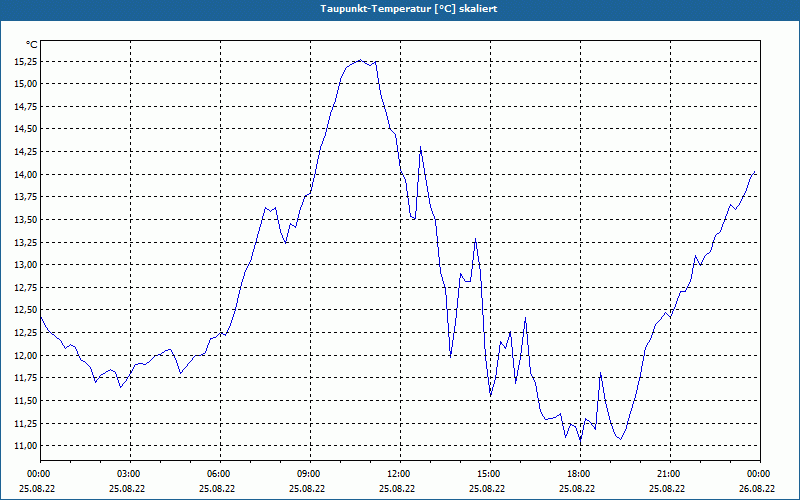Select the 12,25 y-axis value
The image size is (800, 500).
[x=26, y=333]
